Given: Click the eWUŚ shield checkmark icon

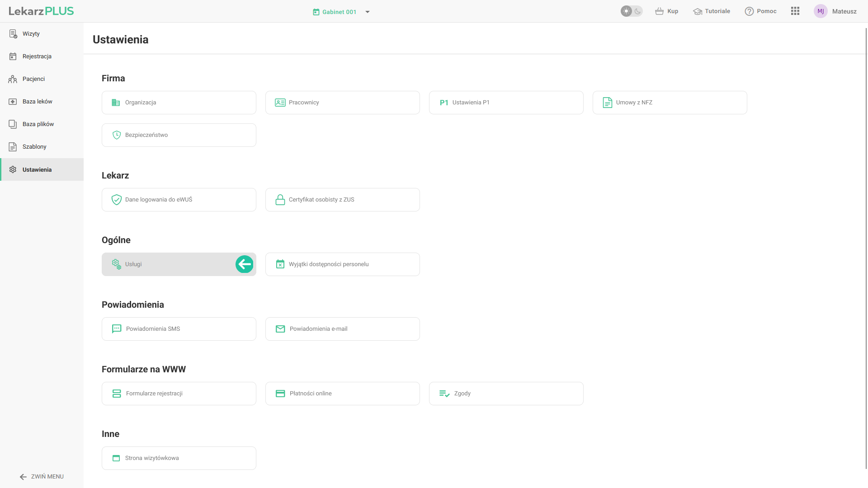Looking at the screenshot, I should pos(117,200).
